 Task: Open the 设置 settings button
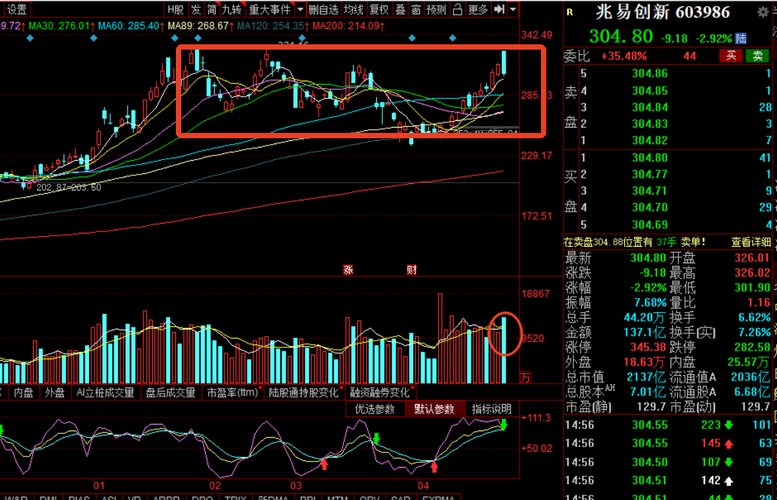point(16,9)
